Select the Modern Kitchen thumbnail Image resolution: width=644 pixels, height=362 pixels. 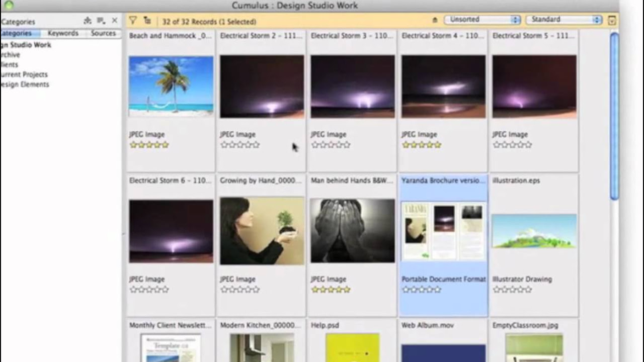[x=262, y=347]
